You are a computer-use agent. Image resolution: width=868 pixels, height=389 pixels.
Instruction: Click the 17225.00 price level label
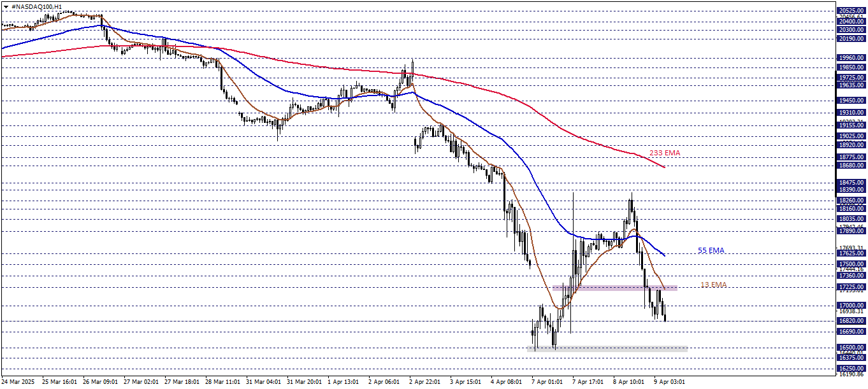(852, 287)
